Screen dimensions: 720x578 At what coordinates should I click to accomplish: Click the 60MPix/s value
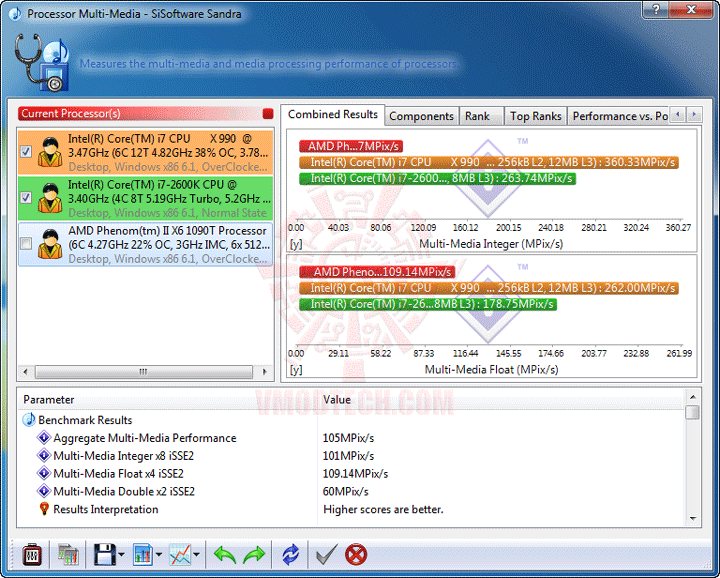coord(346,492)
